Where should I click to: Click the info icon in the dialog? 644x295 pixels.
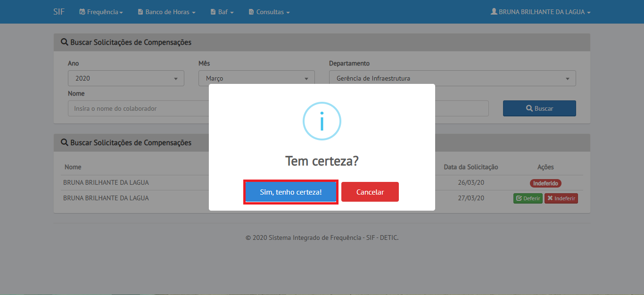[322, 121]
